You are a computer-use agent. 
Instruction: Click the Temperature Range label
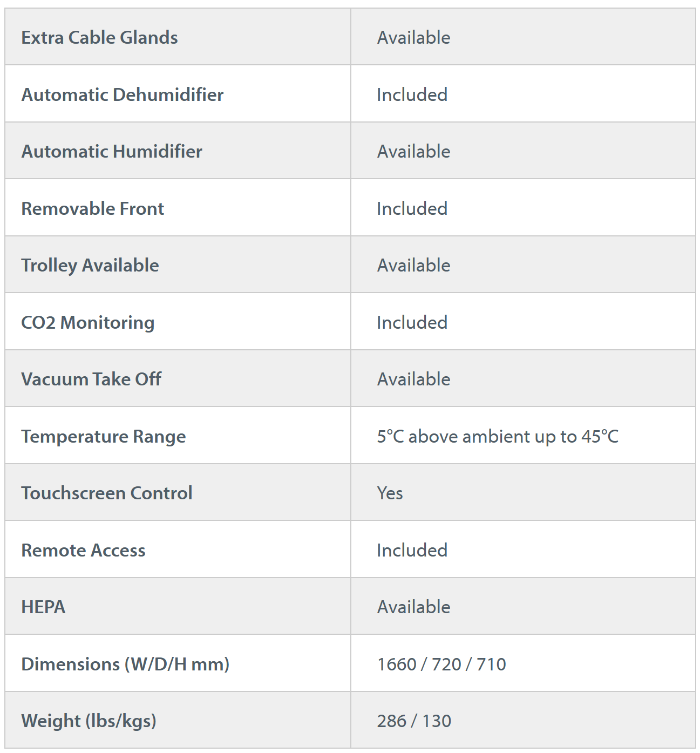[104, 436]
